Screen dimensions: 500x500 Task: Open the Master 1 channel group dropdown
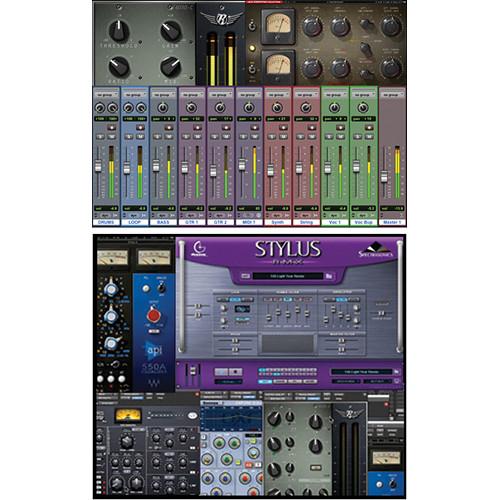tap(392, 95)
